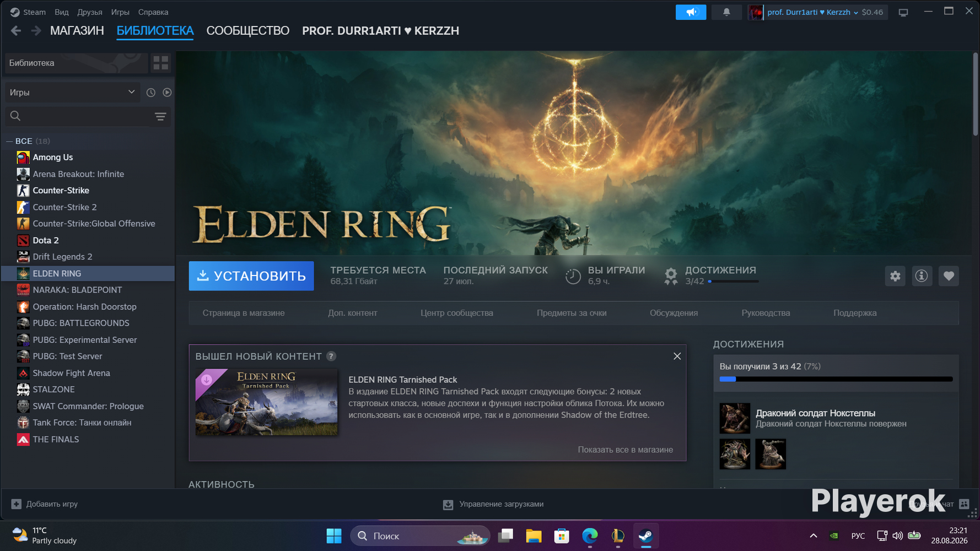Open the Steam announcements megaphone button
The image size is (980, 551).
(691, 12)
